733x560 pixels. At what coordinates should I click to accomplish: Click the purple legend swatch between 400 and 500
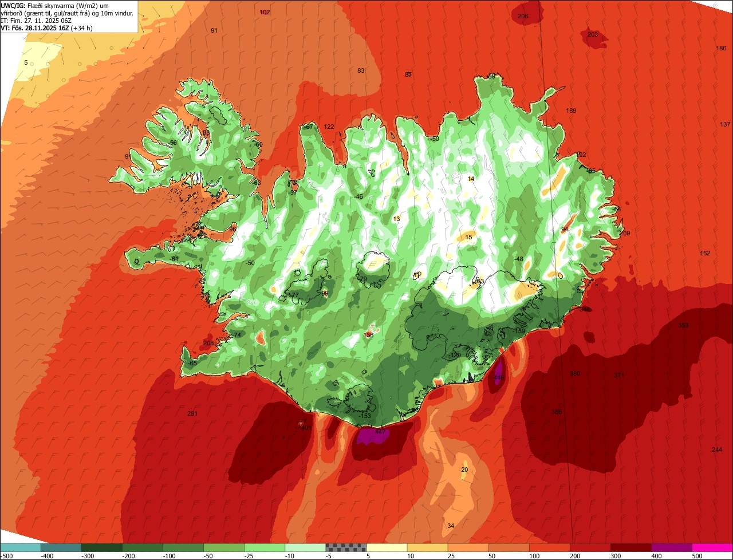coord(671,547)
